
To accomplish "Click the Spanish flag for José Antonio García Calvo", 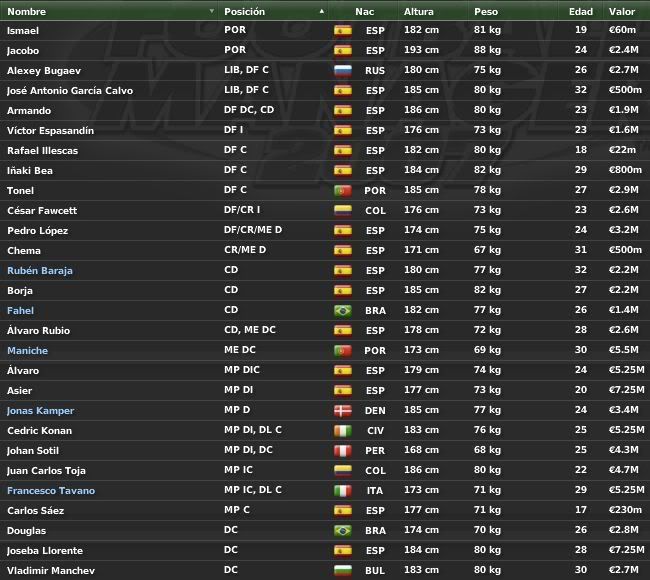I will click(x=343, y=90).
